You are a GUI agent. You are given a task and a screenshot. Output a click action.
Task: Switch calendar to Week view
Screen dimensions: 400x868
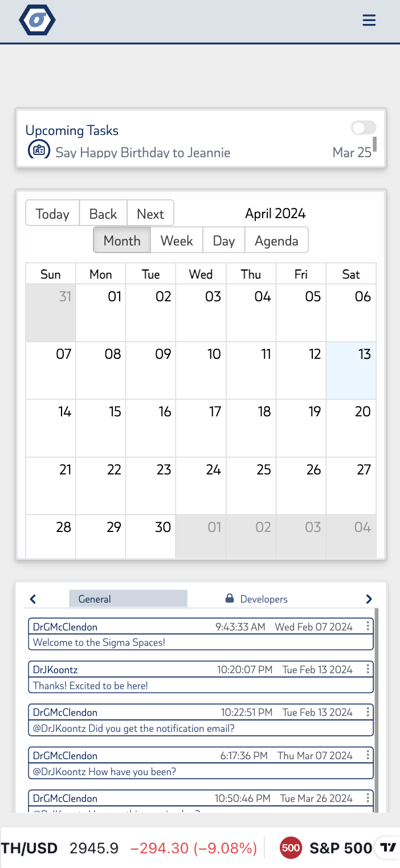(x=177, y=240)
